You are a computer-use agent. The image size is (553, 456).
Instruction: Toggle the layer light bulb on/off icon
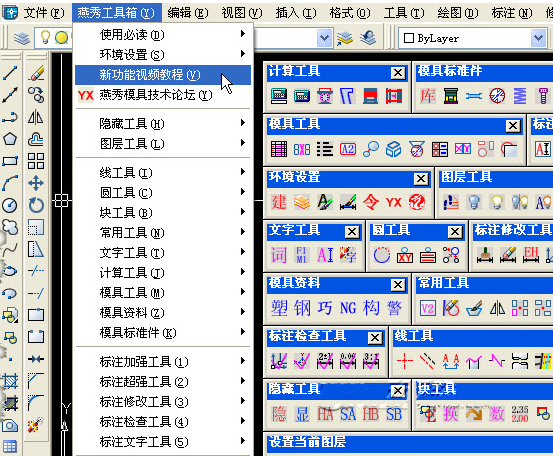pos(45,37)
